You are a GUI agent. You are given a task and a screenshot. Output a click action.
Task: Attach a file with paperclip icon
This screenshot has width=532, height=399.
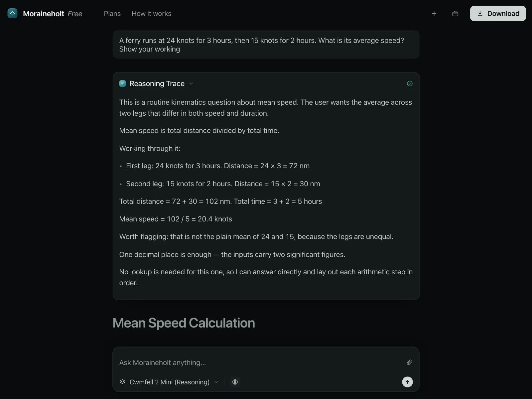click(x=409, y=362)
